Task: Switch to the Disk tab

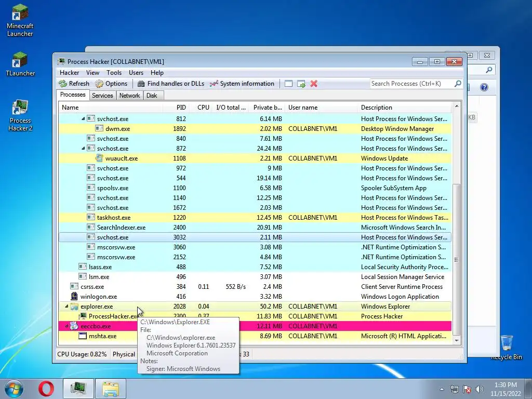Action: tap(152, 96)
